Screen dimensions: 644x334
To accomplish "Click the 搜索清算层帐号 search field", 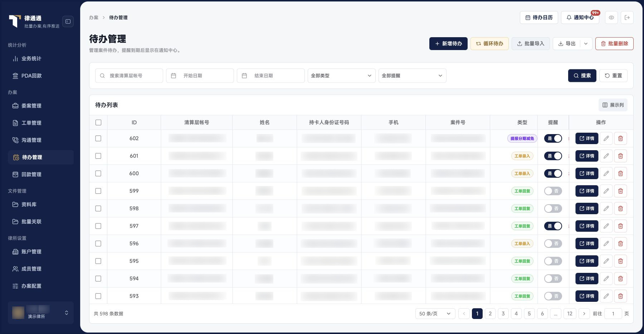I will (129, 76).
